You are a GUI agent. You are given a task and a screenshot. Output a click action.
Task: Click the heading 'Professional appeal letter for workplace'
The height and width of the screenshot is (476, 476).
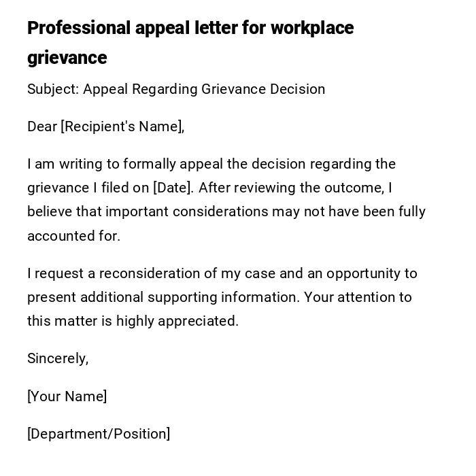[x=190, y=28]
